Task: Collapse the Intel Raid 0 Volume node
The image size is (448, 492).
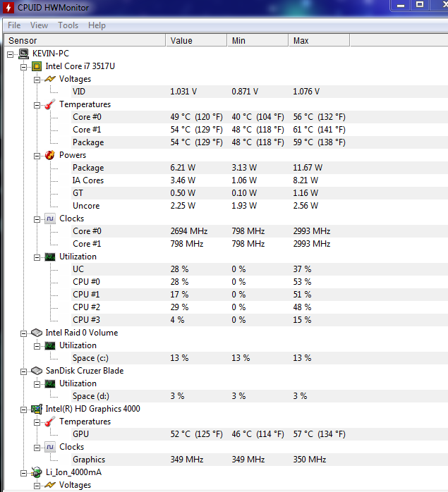Action: point(23,333)
